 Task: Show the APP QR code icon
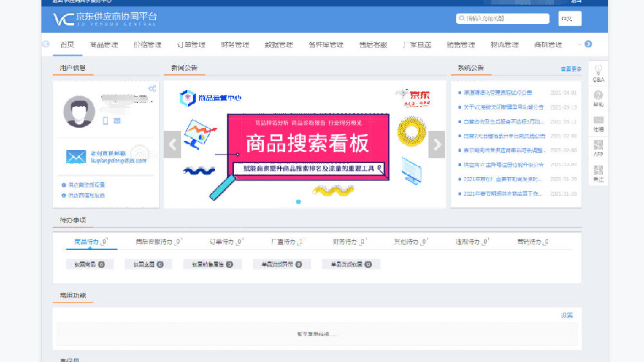[x=598, y=145]
